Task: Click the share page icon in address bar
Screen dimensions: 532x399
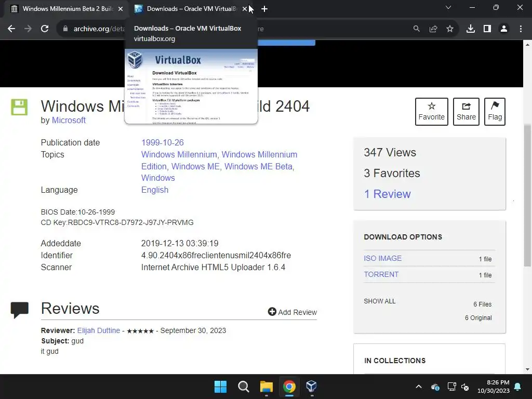Action: pyautogui.click(x=433, y=29)
